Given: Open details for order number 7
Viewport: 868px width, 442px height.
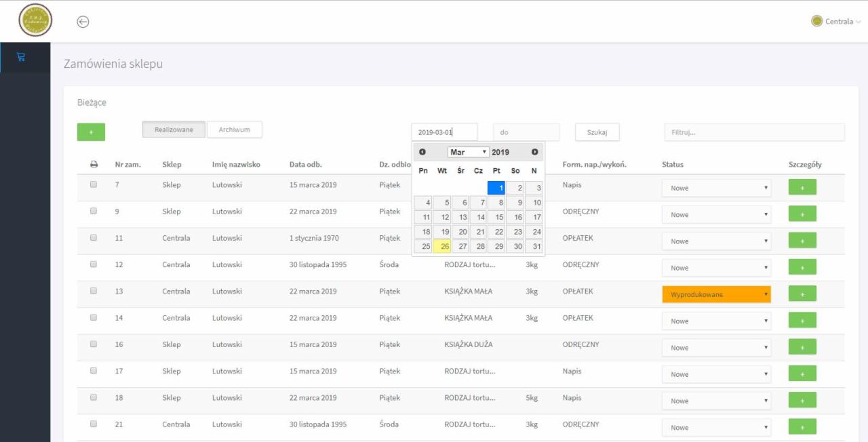Looking at the screenshot, I should click(x=802, y=188).
